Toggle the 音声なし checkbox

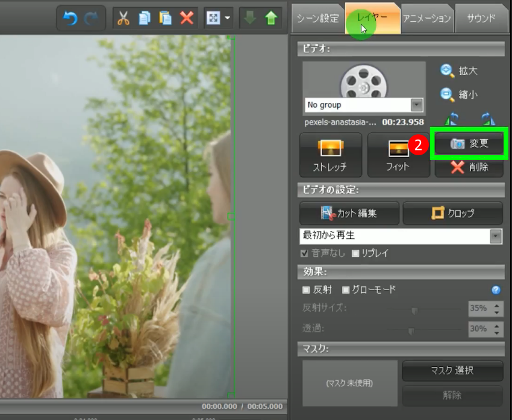click(x=304, y=253)
